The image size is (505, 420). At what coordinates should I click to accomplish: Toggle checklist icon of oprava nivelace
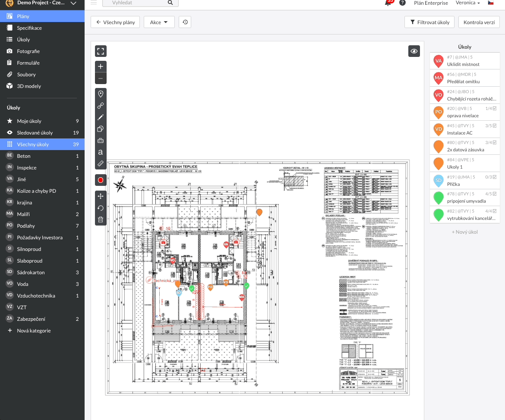(495, 109)
